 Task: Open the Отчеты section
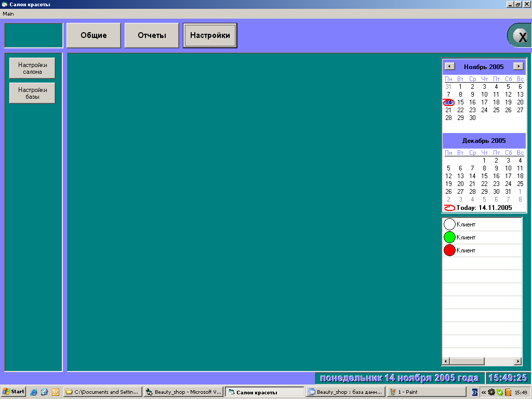tap(152, 35)
